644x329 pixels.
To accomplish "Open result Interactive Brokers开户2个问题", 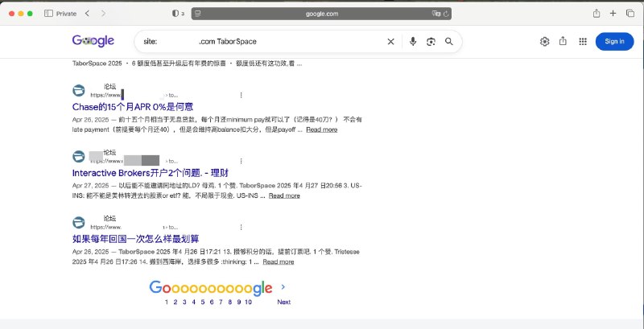I will point(151,173).
